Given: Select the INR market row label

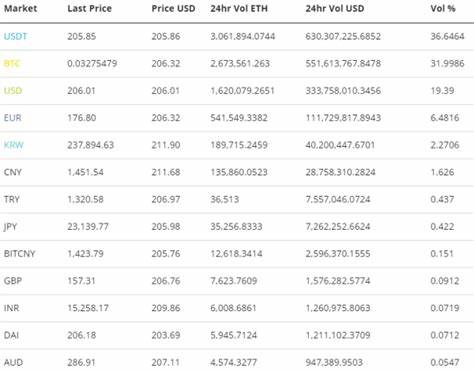Looking at the screenshot, I should [11, 308].
